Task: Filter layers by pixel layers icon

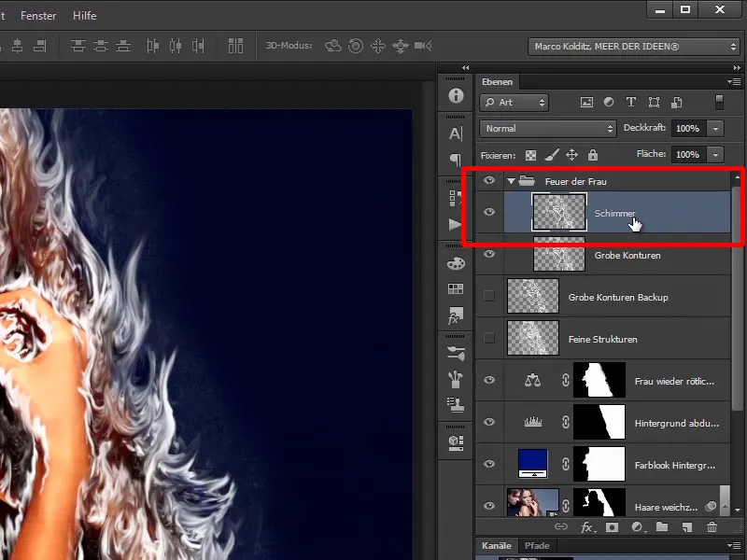Action: pos(587,102)
